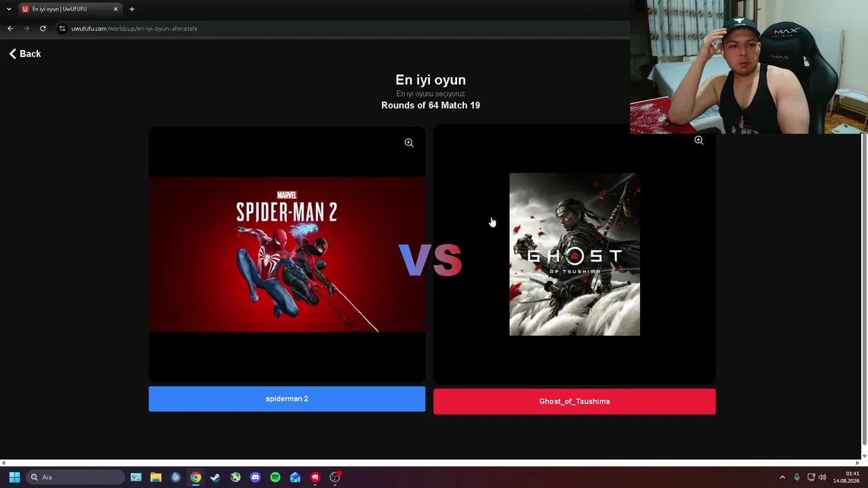Click the page's vertical scrollbar
Screen dimensions: 868x488
864,288
